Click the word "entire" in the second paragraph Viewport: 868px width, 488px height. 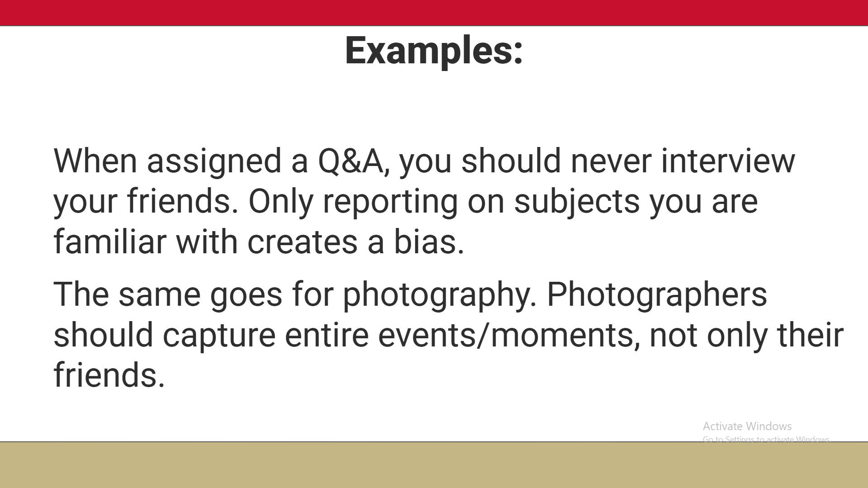click(x=327, y=335)
